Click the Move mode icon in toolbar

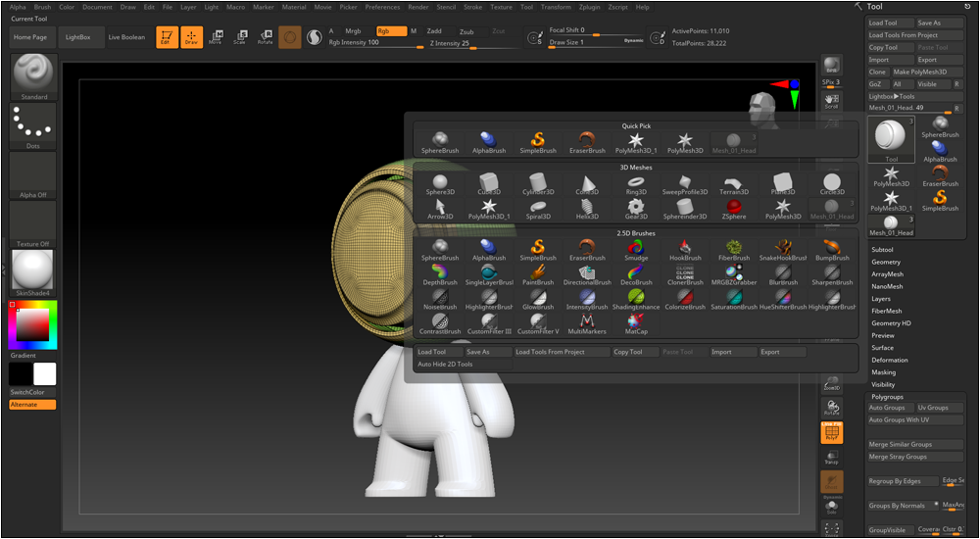[x=215, y=37]
